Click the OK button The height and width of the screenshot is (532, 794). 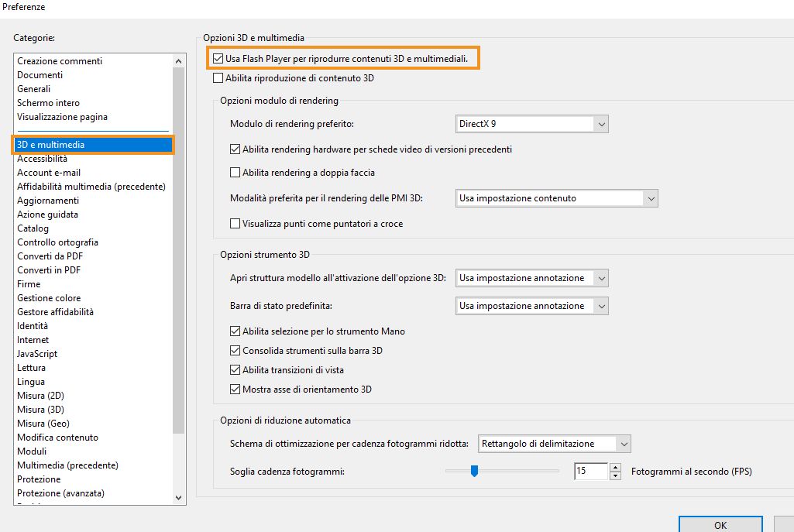[720, 525]
